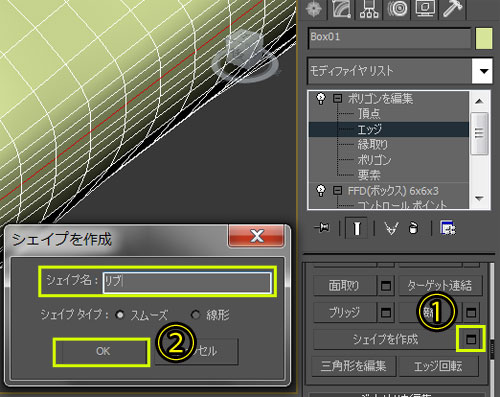Close the シェイプを作成 dialog window

point(256,236)
